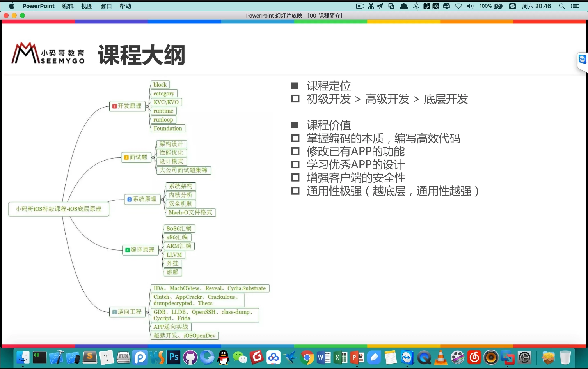Expand Notification Center from the menu bar
588x369 pixels.
pyautogui.click(x=574, y=6)
